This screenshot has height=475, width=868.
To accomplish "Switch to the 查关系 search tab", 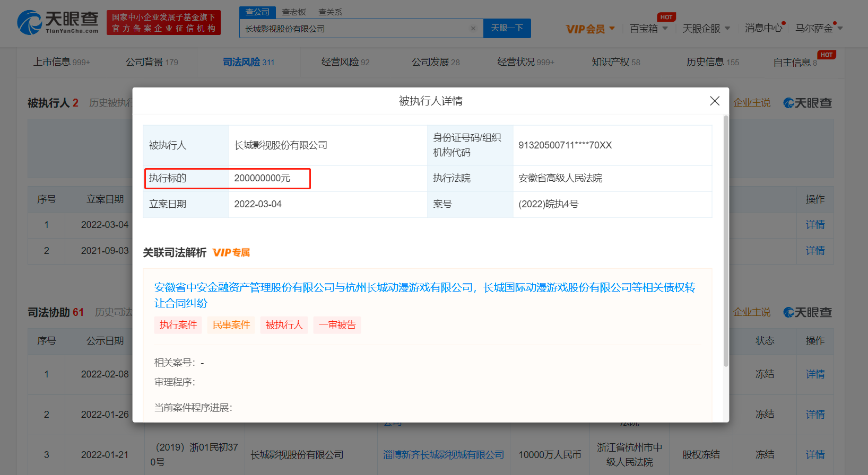I will [x=330, y=12].
